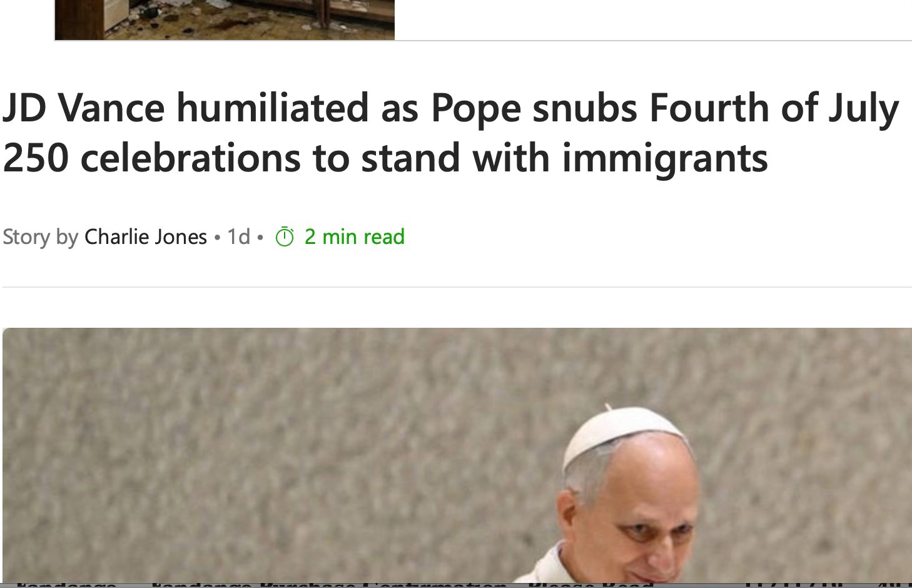Click the word 'immigrants' in the headline
912x588 pixels.
coord(665,159)
